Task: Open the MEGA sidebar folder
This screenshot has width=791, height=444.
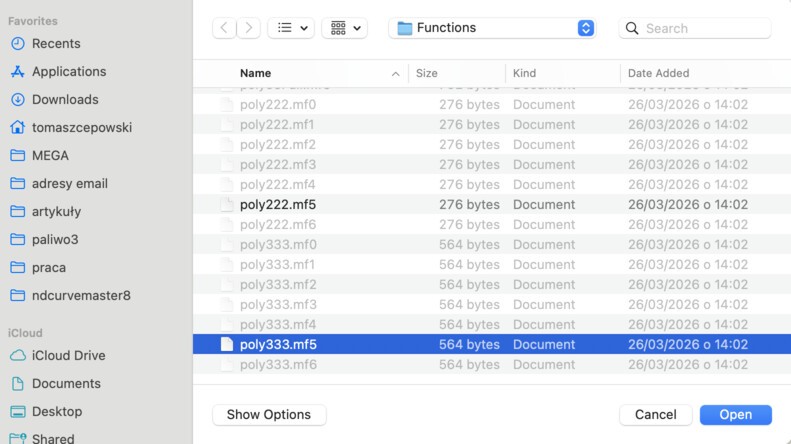Action: coord(39,155)
